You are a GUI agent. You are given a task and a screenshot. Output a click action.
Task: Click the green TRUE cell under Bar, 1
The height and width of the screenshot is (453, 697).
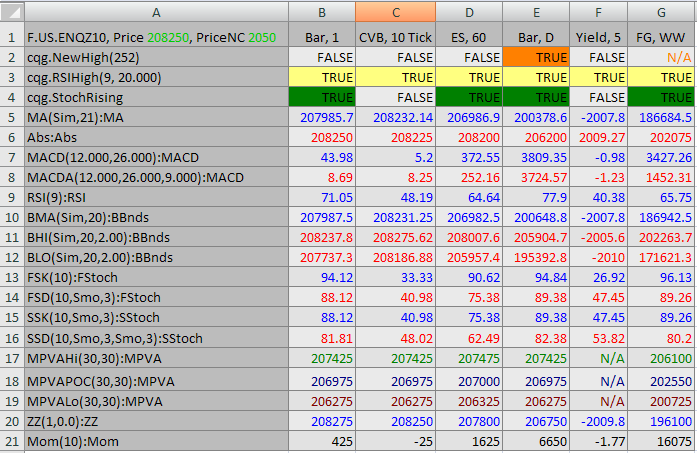(x=322, y=97)
